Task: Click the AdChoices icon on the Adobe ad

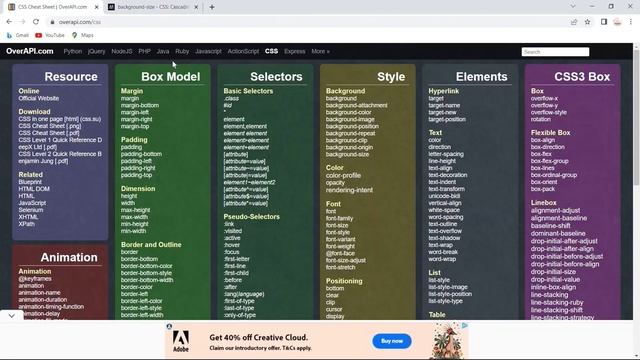Action: click(x=464, y=325)
